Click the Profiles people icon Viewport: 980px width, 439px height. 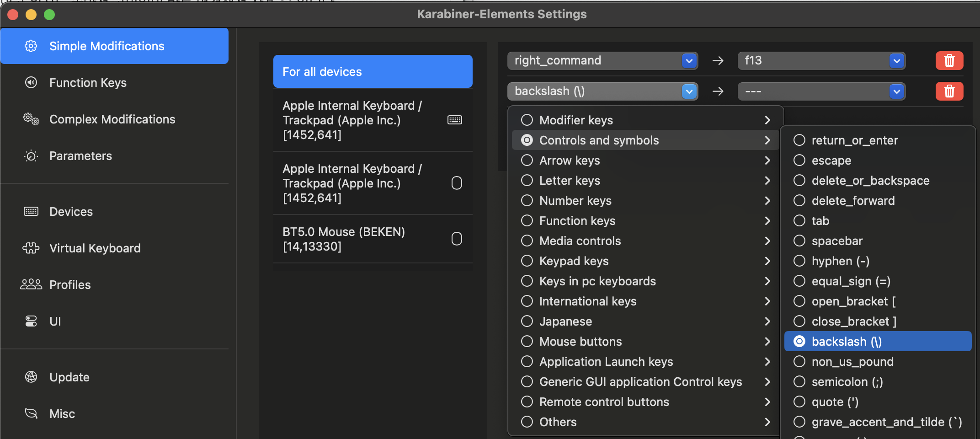pyautogui.click(x=31, y=284)
